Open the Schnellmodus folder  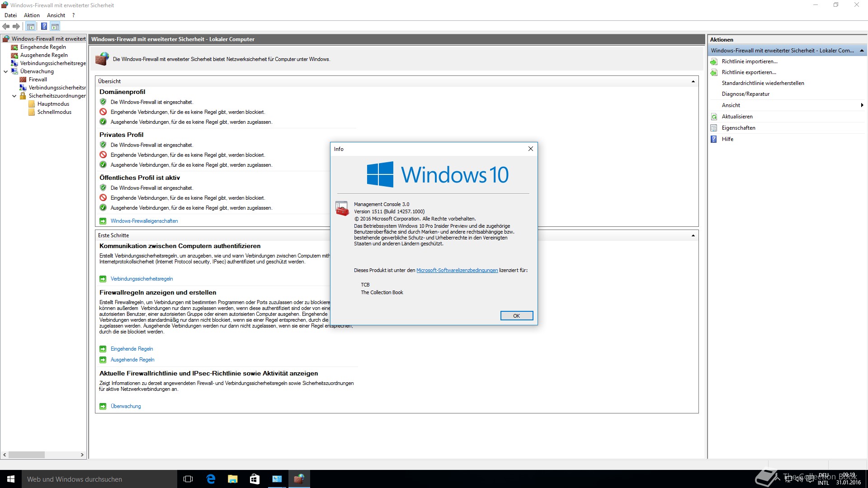[54, 112]
